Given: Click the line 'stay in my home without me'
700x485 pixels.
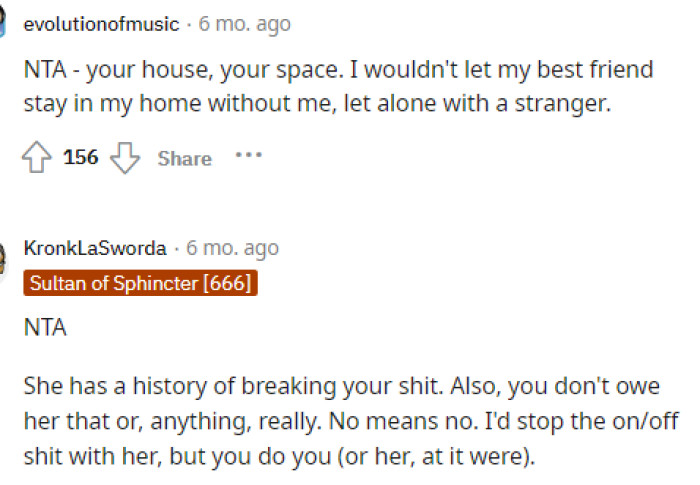Looking at the screenshot, I should pyautogui.click(x=316, y=102).
